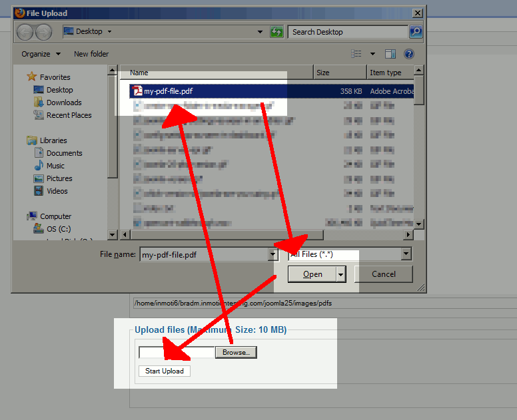The height and width of the screenshot is (420, 517).
Task: Click the Back navigation arrow
Action: [x=25, y=33]
